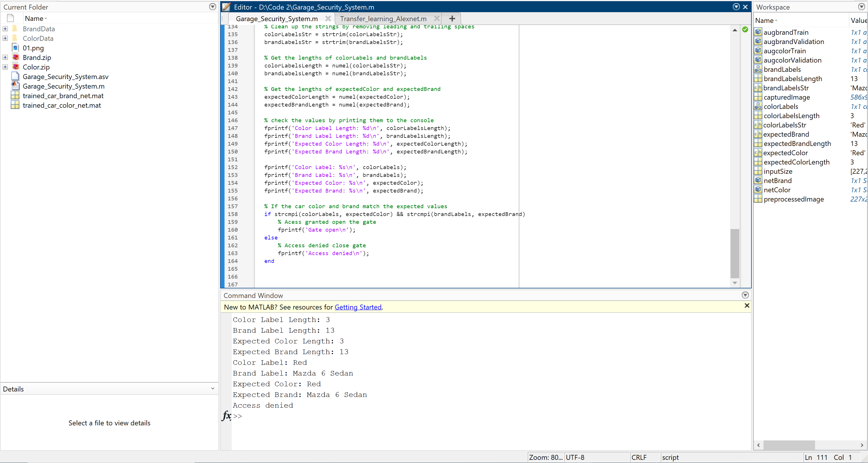Viewport: 868px width, 463px height.
Task: Expand the Color.zip archive tree
Action: click(5, 67)
